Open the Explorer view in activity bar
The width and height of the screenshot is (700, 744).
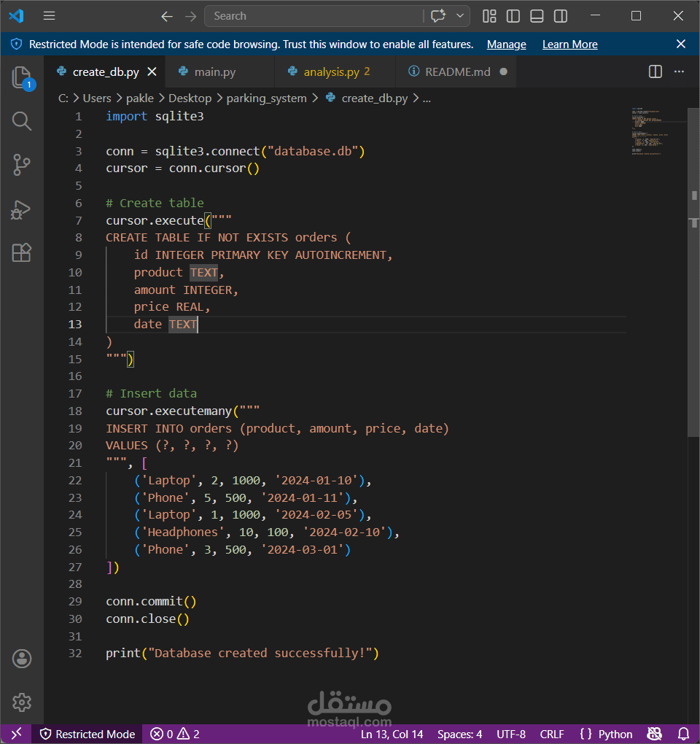tap(22, 77)
